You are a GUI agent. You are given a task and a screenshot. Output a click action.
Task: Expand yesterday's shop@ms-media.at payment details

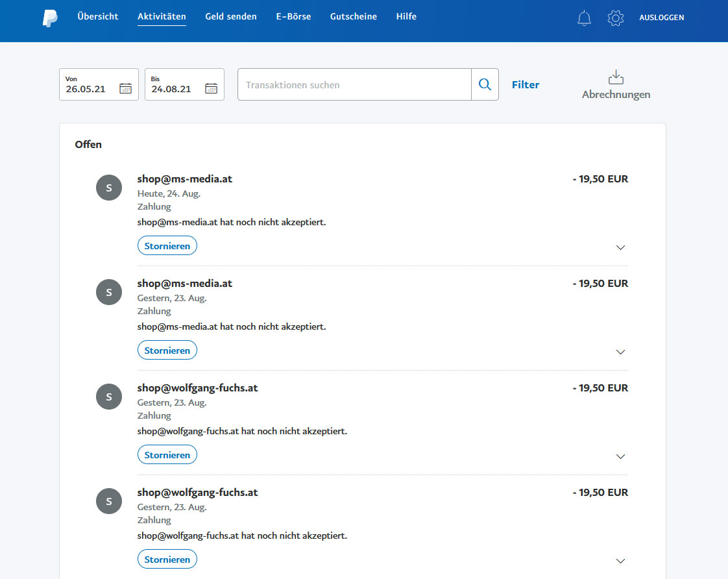tap(620, 352)
